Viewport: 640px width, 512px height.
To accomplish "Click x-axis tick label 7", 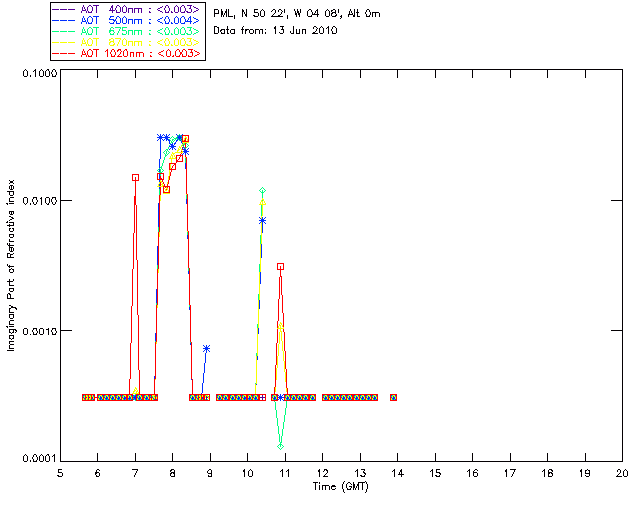I will [135, 473].
